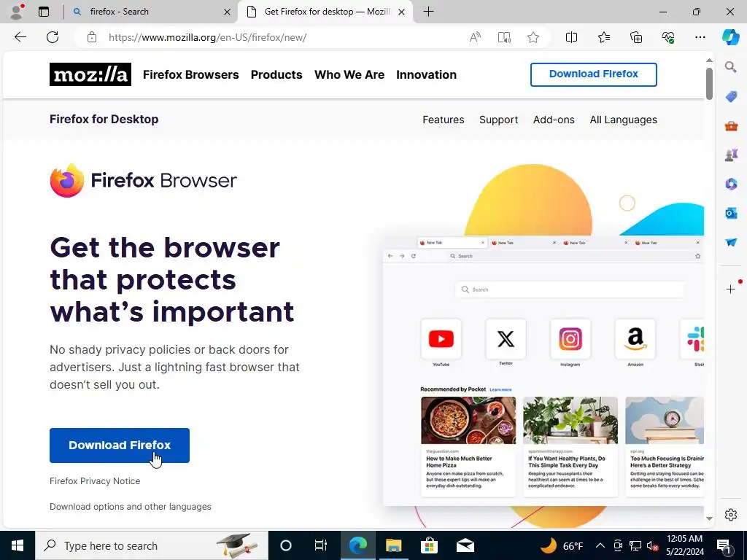The height and width of the screenshot is (560, 747).
Task: Open the notification center icon
Action: (724, 545)
